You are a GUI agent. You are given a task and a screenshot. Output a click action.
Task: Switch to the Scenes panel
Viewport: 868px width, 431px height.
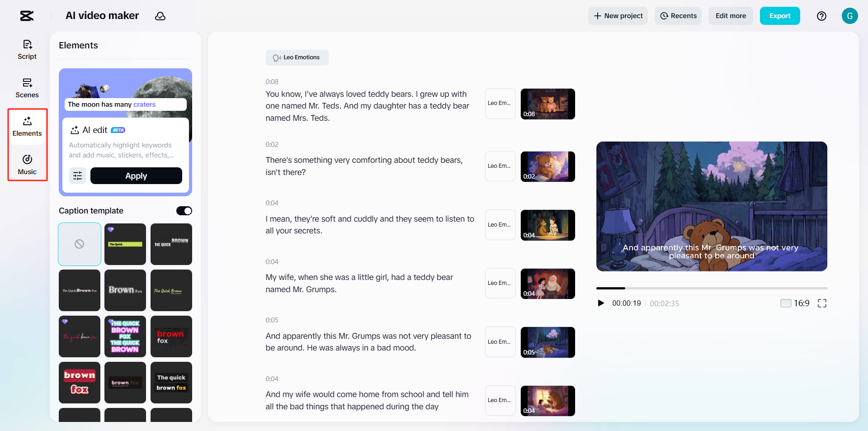click(x=27, y=87)
